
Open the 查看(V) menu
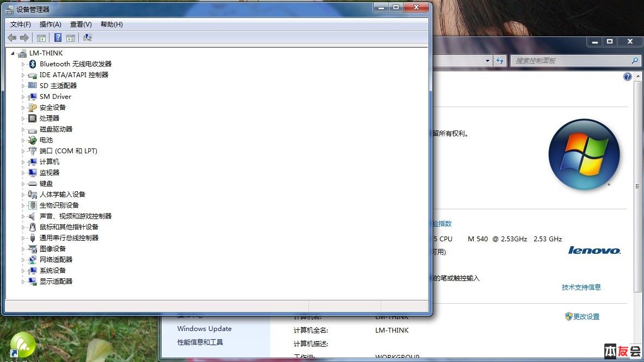point(81,24)
